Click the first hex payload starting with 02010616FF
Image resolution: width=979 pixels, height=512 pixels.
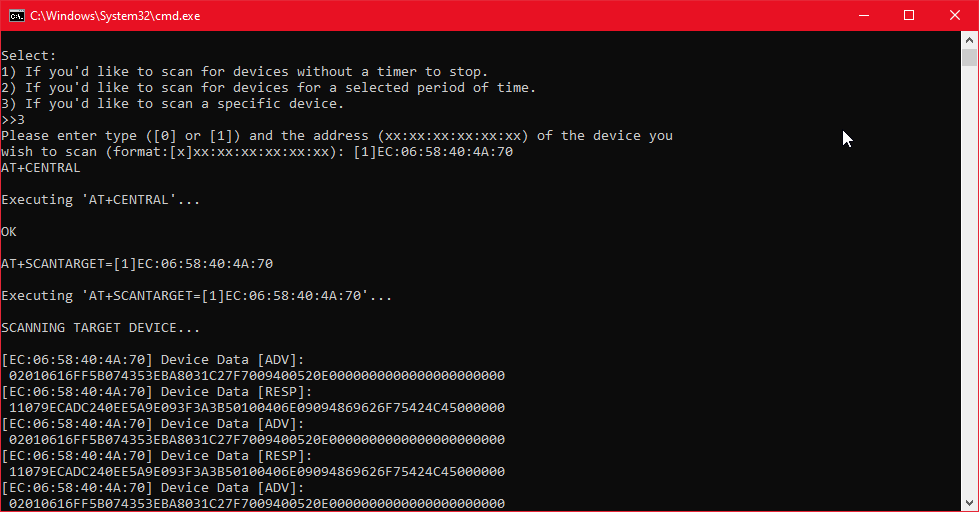coord(257,376)
